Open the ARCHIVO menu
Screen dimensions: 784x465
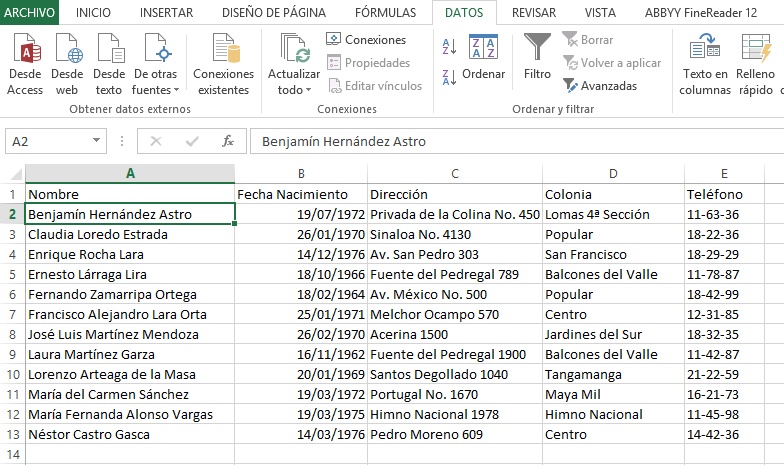tap(29, 13)
